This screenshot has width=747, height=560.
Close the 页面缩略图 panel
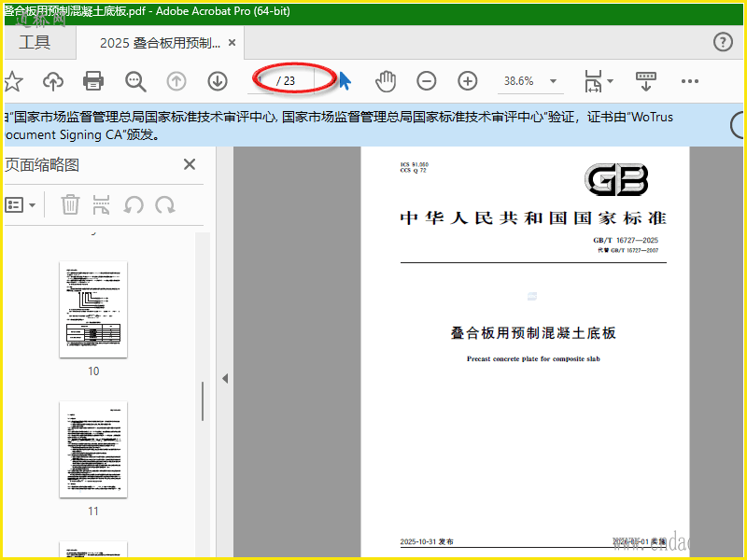(190, 165)
